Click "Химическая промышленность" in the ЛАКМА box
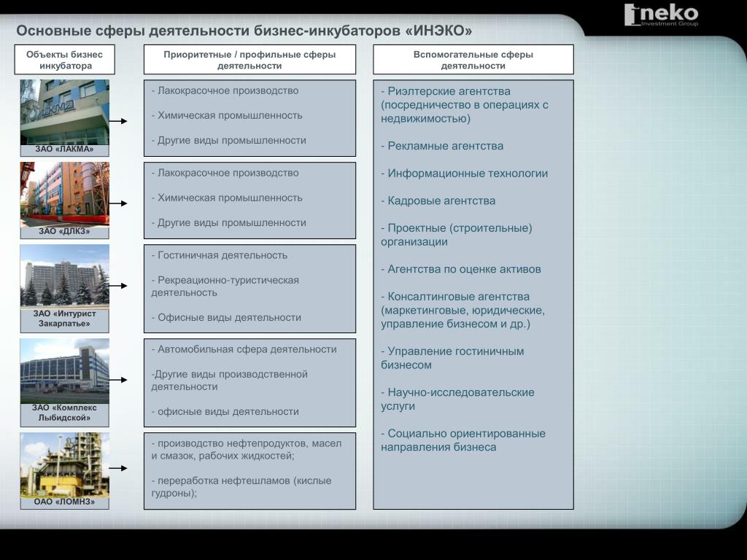The image size is (747, 560). point(227,115)
